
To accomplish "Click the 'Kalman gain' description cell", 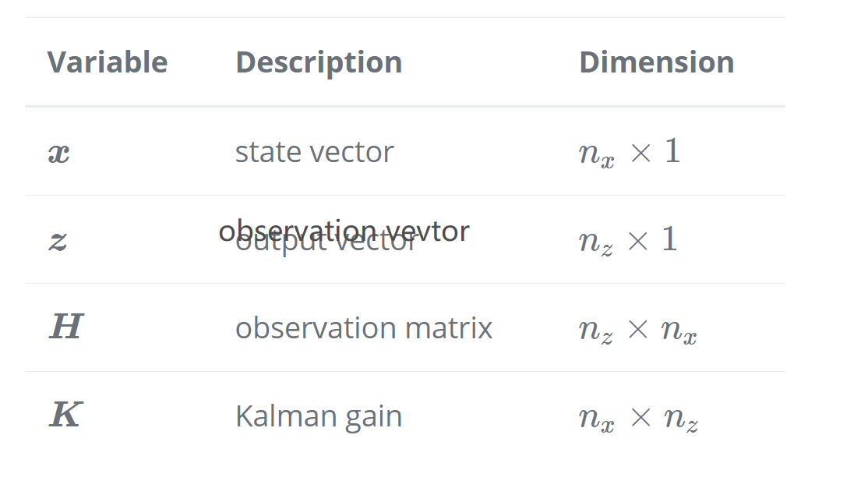I will click(x=319, y=416).
